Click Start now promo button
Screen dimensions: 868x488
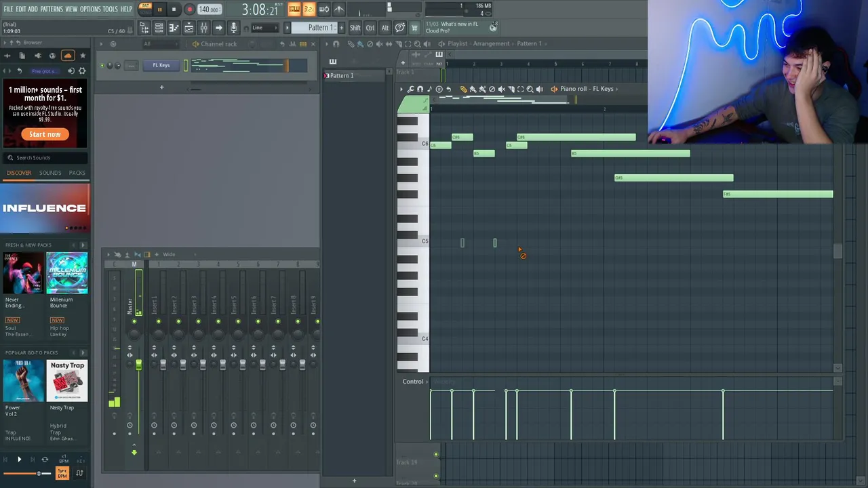click(45, 134)
